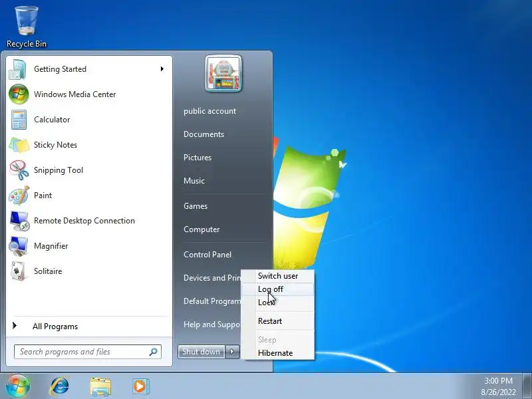532x399 pixels.
Task: Open Music library link
Action: [194, 181]
